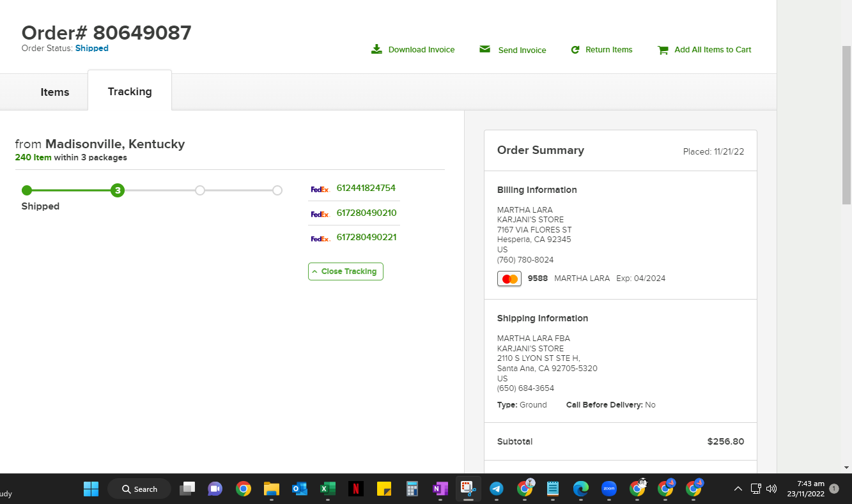Switch to the Items tab

pyautogui.click(x=55, y=92)
